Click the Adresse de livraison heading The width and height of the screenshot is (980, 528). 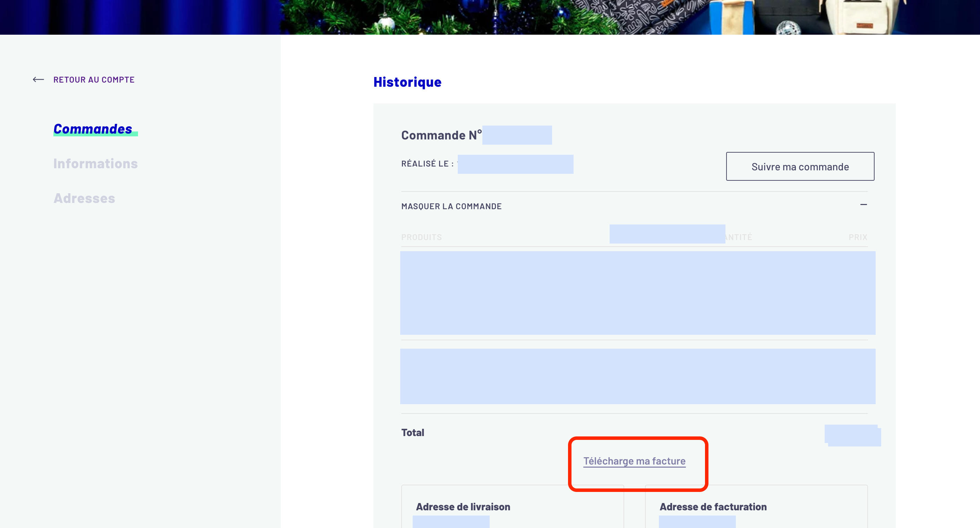pos(463,507)
